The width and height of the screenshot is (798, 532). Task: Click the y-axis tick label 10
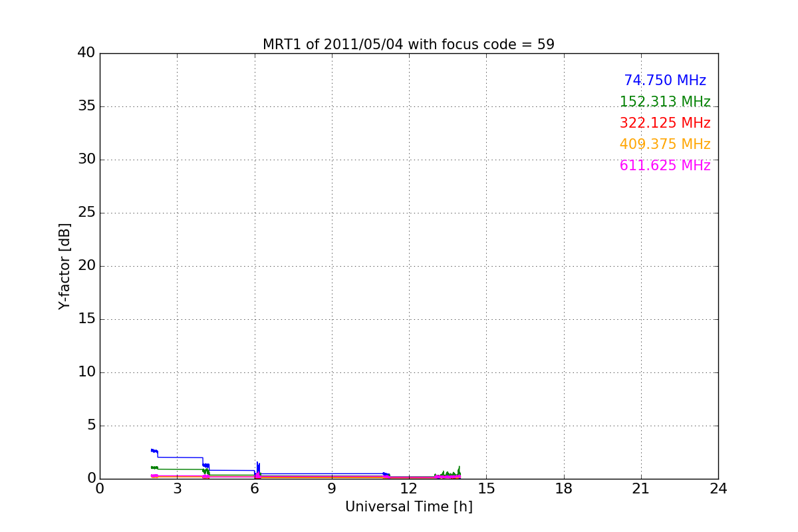click(86, 372)
